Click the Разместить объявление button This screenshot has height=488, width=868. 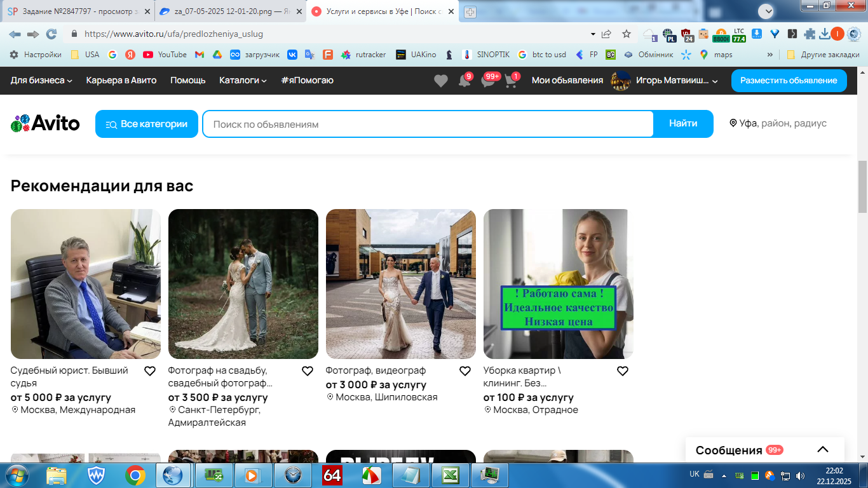point(789,81)
